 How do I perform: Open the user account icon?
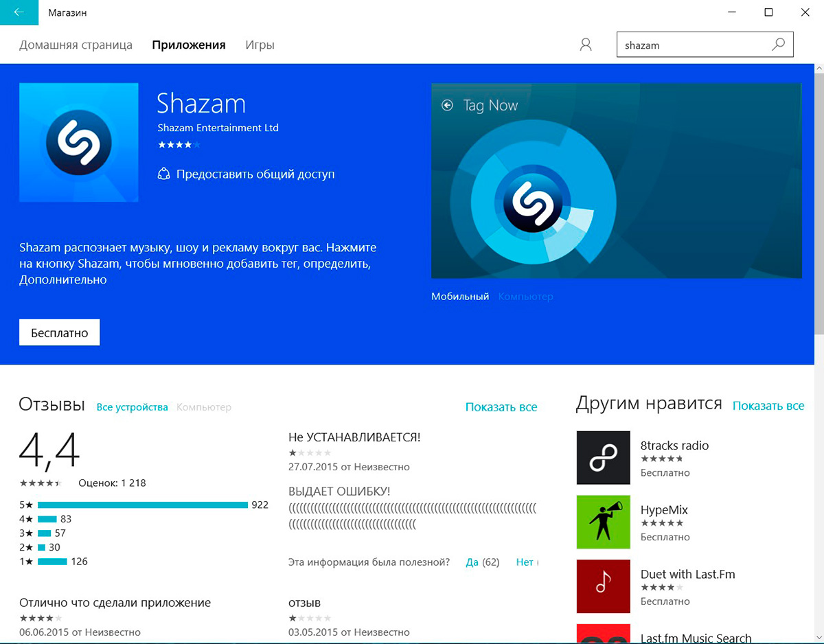click(x=586, y=45)
